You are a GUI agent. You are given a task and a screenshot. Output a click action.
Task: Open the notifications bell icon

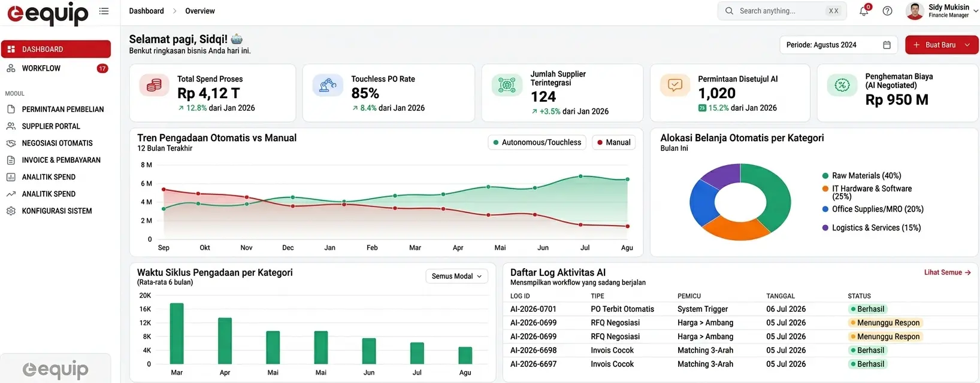864,11
